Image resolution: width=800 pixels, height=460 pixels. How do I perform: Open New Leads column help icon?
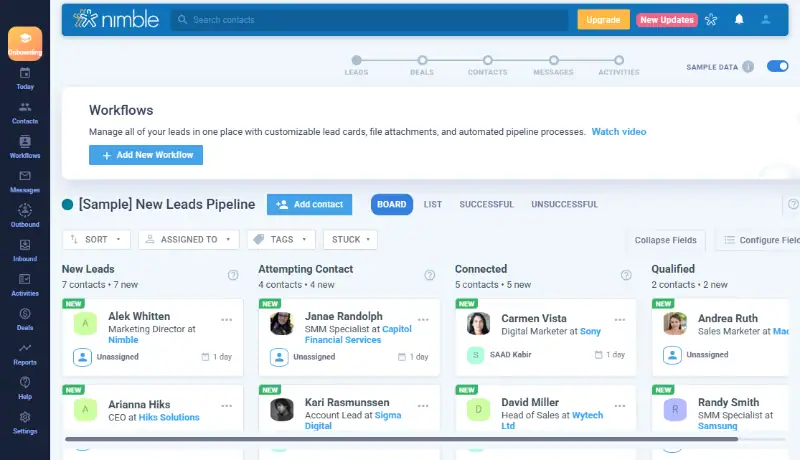(x=233, y=275)
